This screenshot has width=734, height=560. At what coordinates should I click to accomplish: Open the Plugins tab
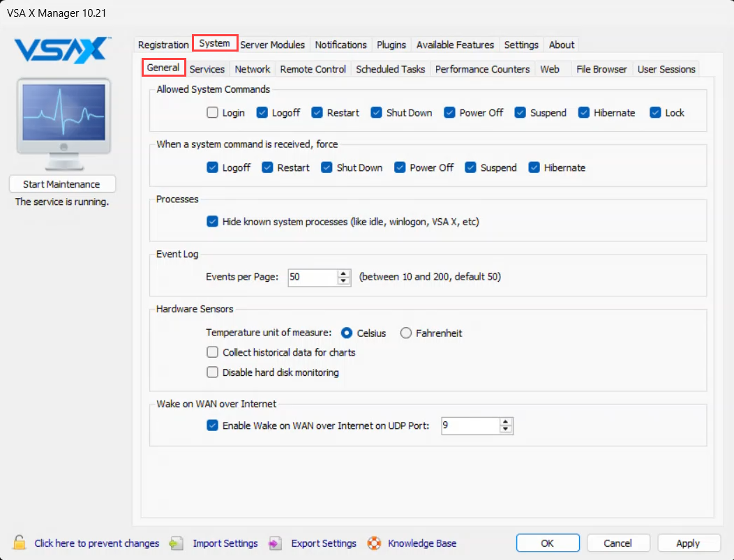click(391, 45)
